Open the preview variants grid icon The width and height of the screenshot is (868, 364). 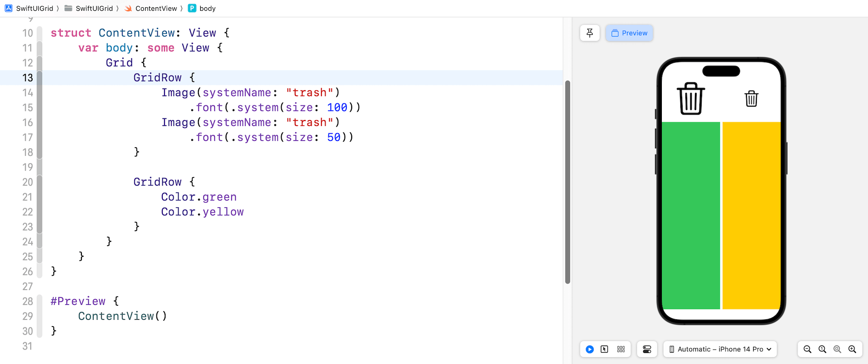click(x=621, y=349)
